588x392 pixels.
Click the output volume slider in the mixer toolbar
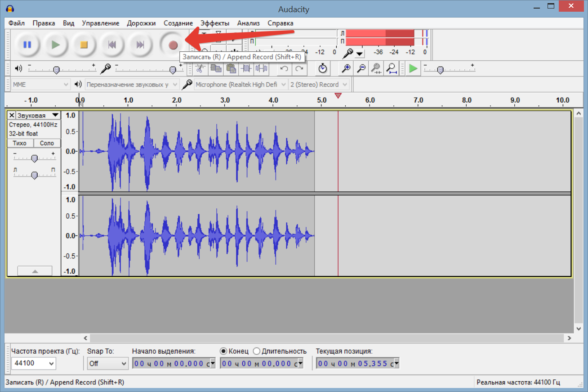point(62,69)
